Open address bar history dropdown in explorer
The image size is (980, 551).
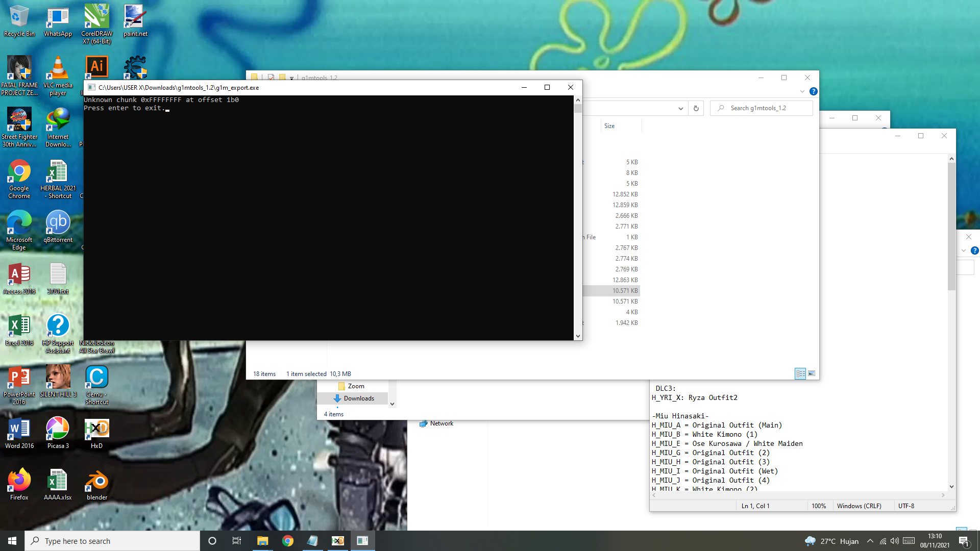point(680,108)
